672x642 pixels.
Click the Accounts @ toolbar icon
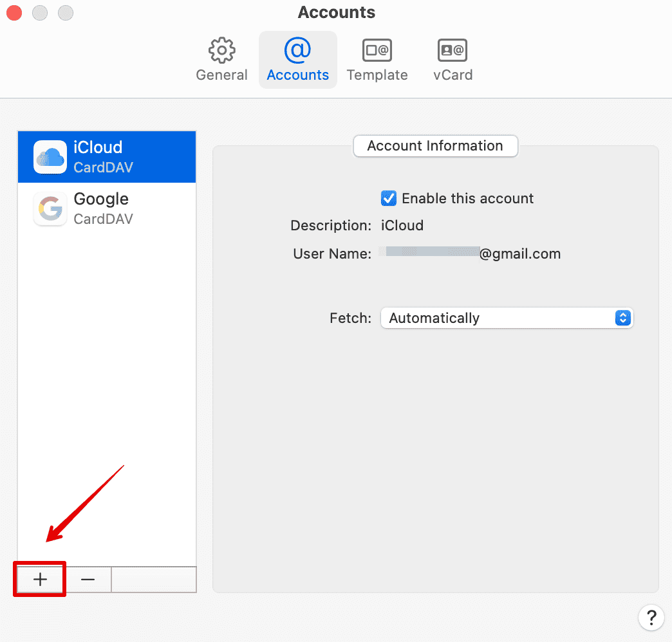pyautogui.click(x=297, y=50)
